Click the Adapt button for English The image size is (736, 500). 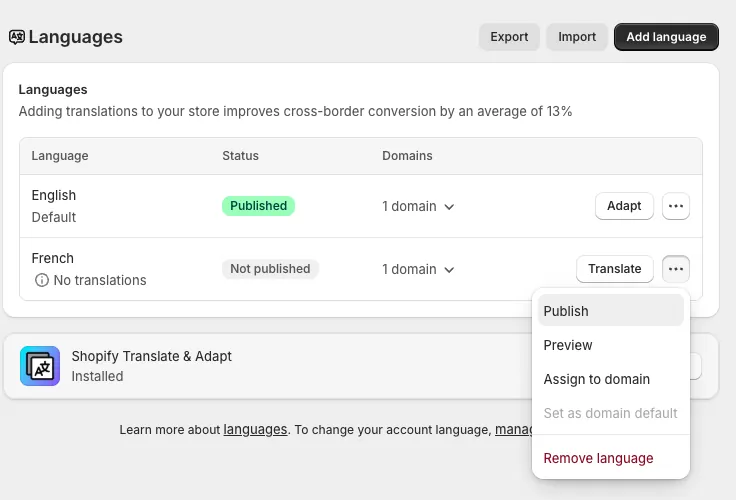coord(624,206)
